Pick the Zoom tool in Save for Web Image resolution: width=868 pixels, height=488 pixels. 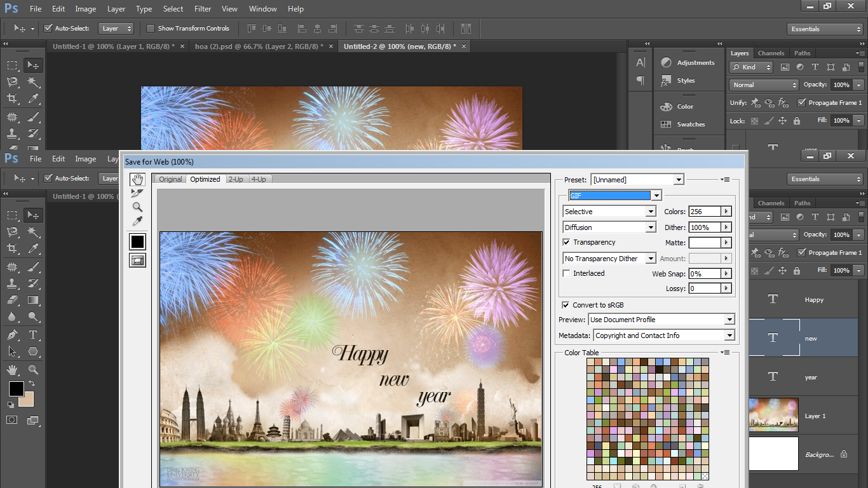click(137, 207)
